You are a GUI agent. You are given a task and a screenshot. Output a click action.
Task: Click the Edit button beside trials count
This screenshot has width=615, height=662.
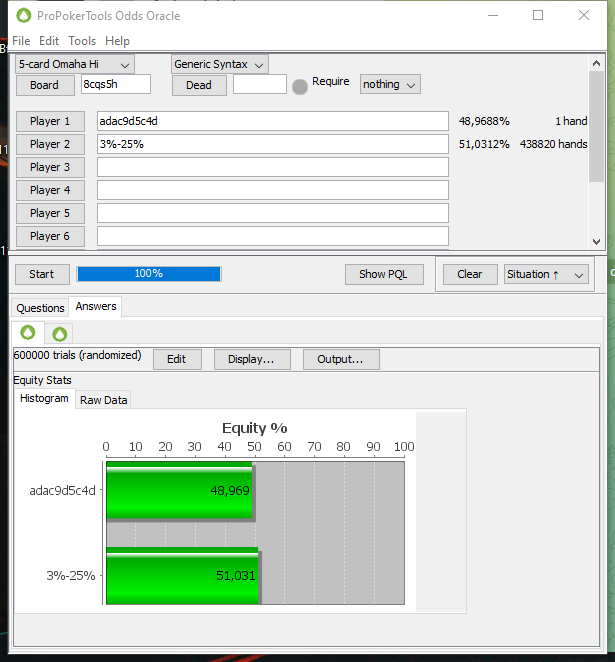pos(177,359)
